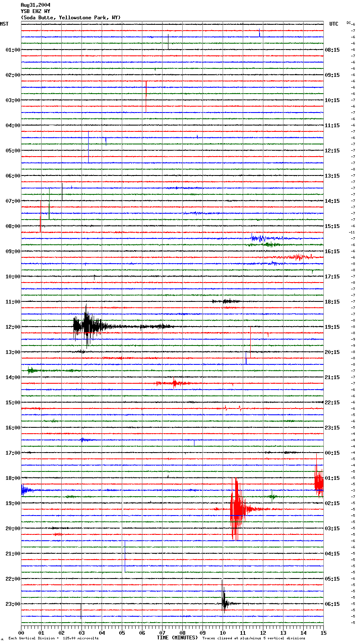This screenshot has height=644, width=357.
Task: Select the 16:00 MST time label
Action: pos(13,428)
